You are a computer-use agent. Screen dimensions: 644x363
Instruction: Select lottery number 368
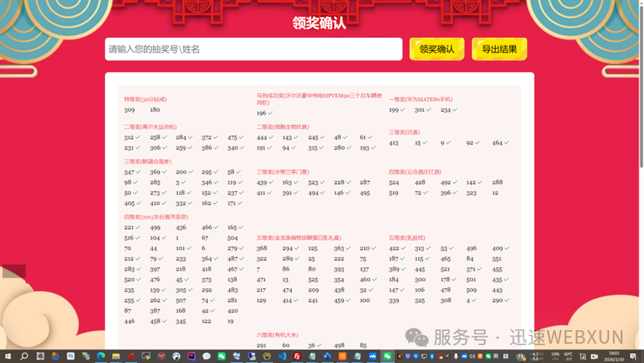261,248
